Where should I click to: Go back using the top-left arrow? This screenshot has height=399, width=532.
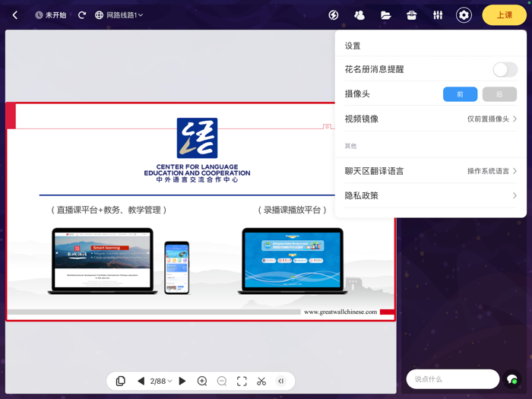click(15, 15)
